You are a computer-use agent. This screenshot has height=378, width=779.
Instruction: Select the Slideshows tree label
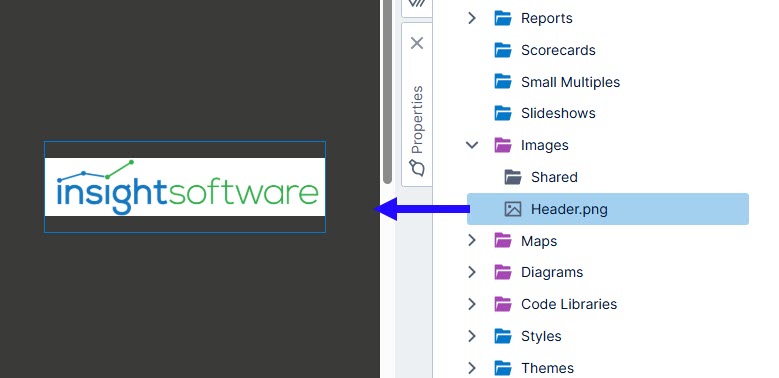558,113
